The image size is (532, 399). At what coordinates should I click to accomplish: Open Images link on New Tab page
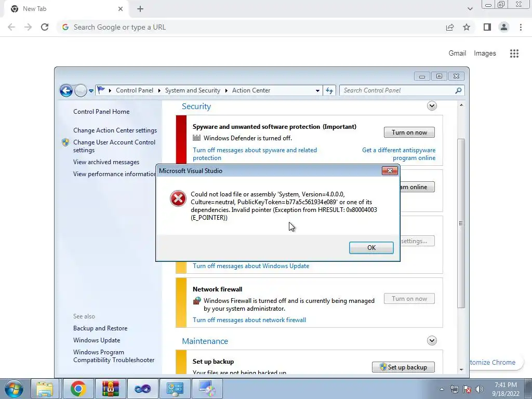pos(485,54)
